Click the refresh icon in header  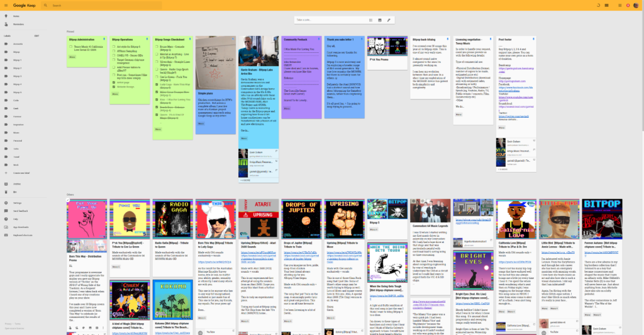(598, 5)
